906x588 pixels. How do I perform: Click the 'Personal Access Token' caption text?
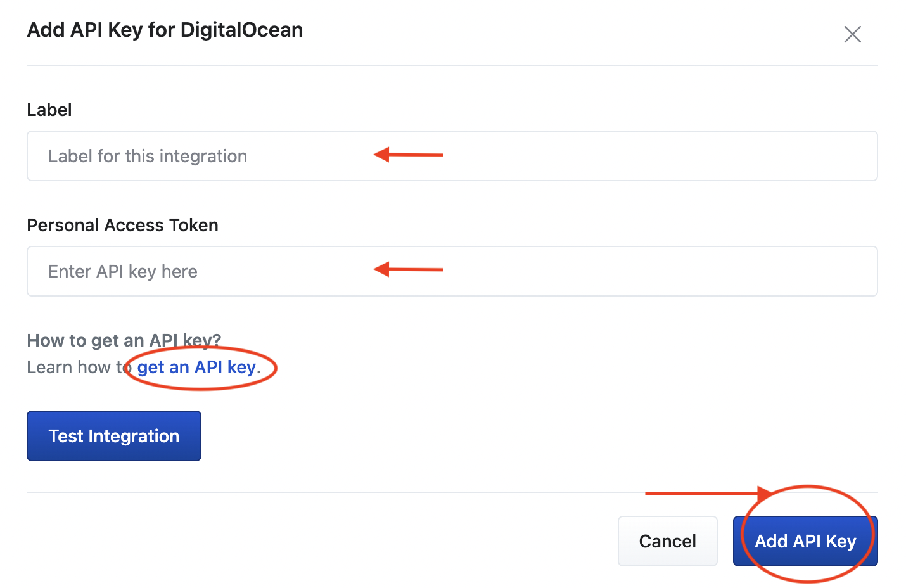tap(122, 225)
